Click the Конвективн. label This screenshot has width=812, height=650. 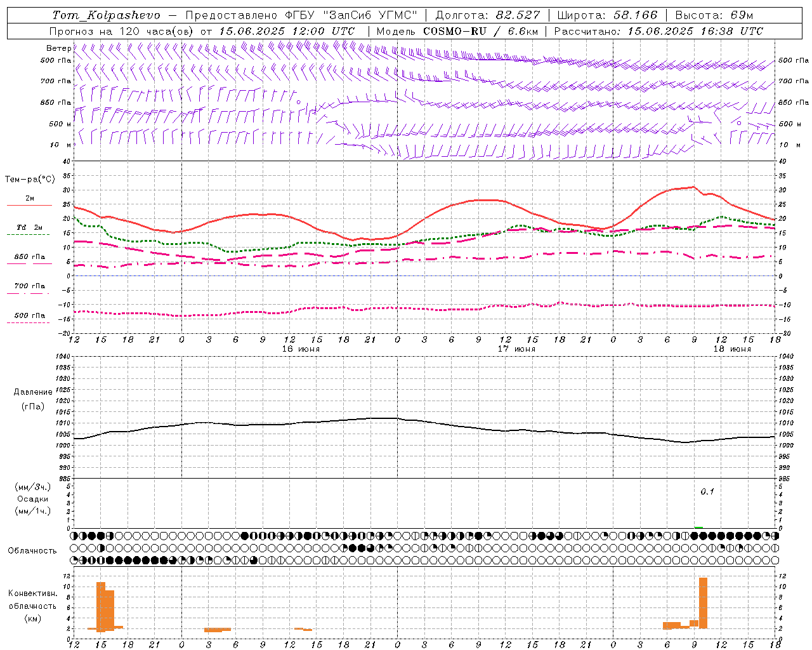[32, 594]
